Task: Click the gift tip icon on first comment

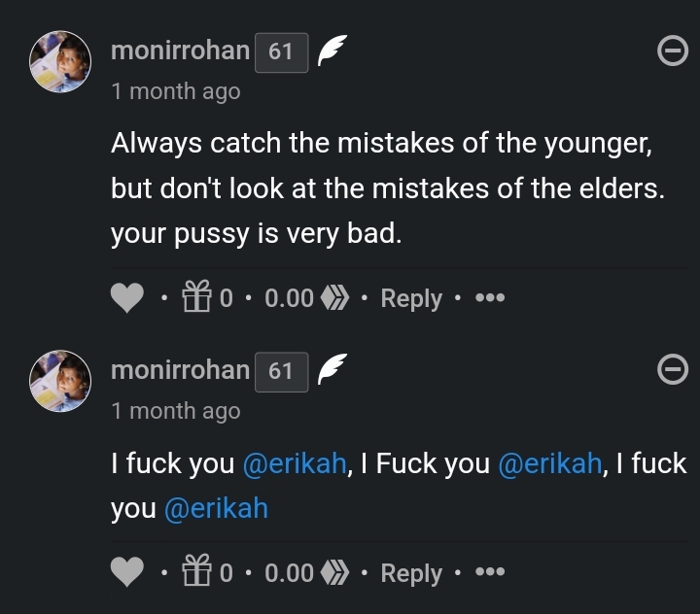Action: point(197,298)
